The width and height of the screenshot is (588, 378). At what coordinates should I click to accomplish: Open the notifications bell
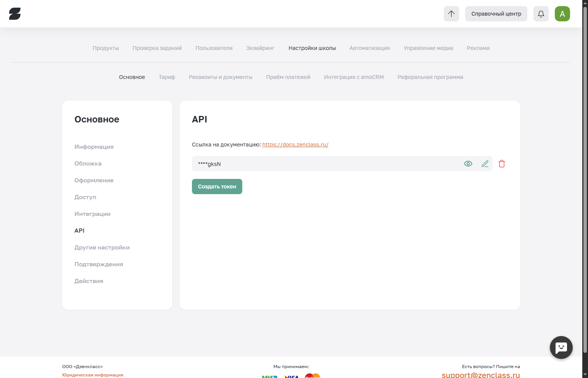click(541, 14)
